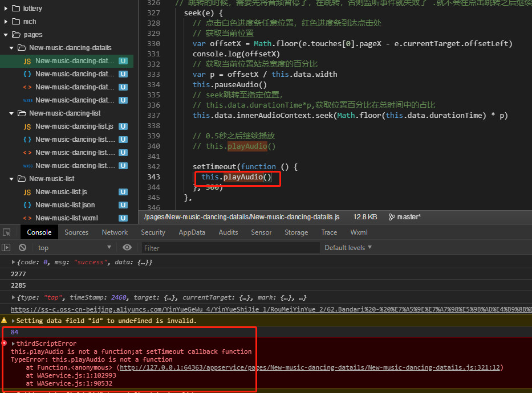This screenshot has width=532, height=393.
Task: Place cursor on this.playAudio() at line 343
Action: coord(237,177)
